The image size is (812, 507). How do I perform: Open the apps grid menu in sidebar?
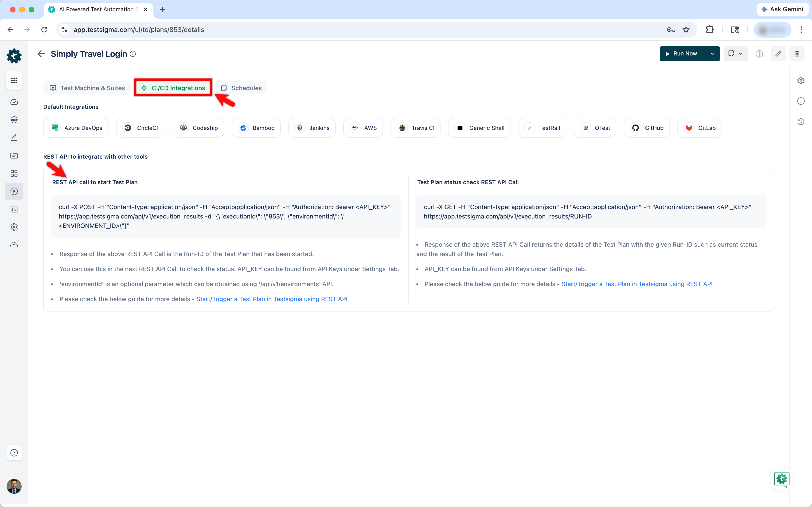[14, 81]
